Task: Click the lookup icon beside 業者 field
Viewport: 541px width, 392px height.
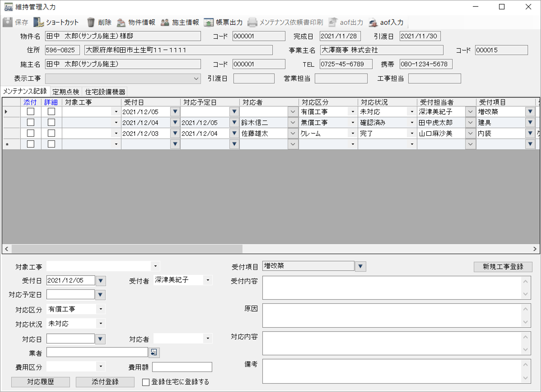Action: point(154,352)
